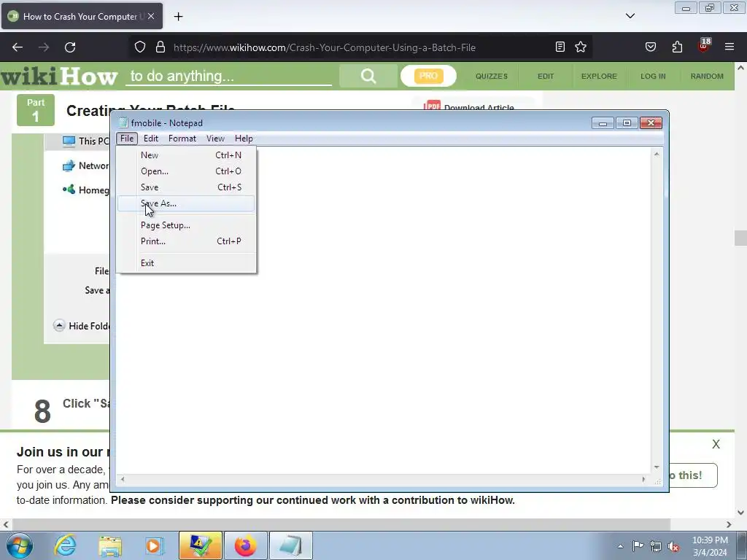Collapse the Notepad File menu button
The width and height of the screenshot is (747, 560).
click(x=127, y=139)
